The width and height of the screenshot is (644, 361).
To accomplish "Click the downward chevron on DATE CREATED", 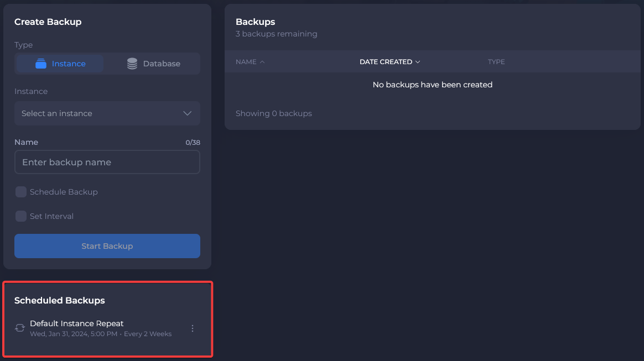I will pos(418,62).
